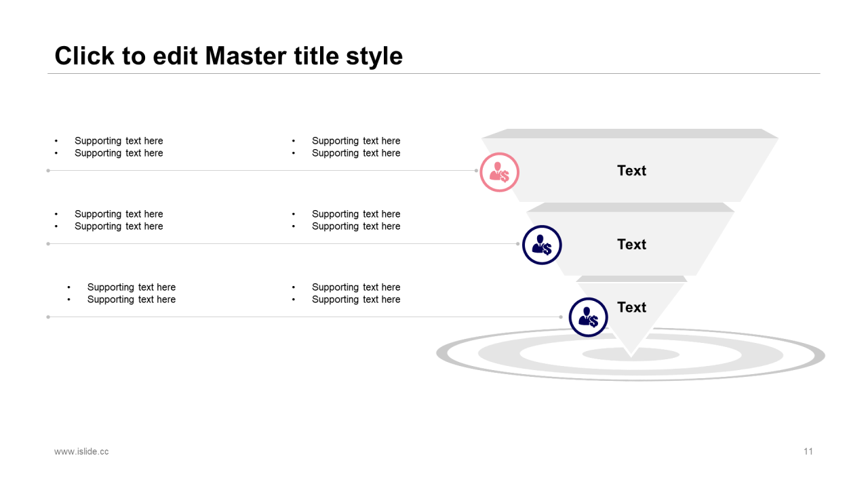Click the pink person-dollar icon circle
Screen dimensions: 868x488
[x=500, y=172]
